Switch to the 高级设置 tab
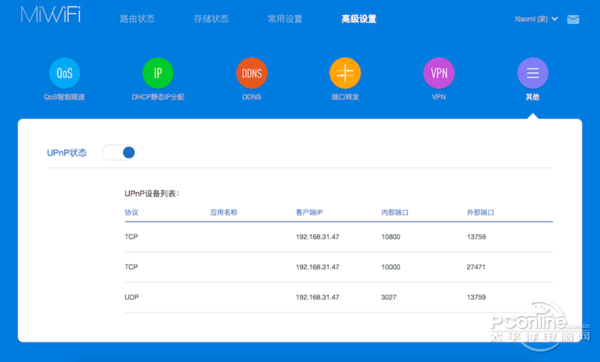Screen dimensions: 600x362 tap(359, 19)
